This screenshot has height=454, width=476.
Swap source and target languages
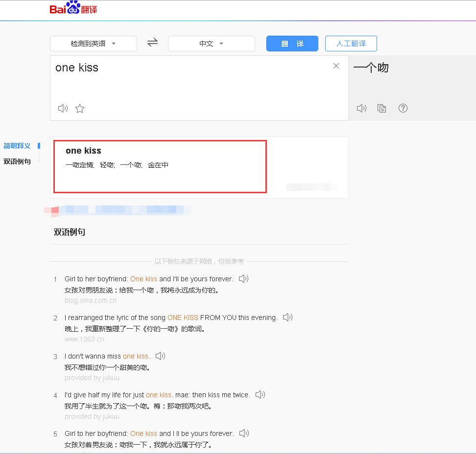point(152,43)
